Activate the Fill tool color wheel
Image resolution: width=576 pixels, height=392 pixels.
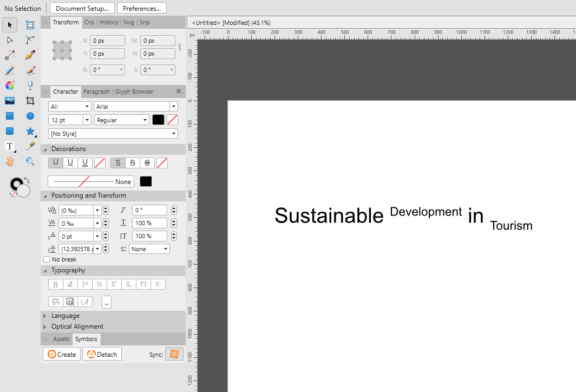[10, 86]
